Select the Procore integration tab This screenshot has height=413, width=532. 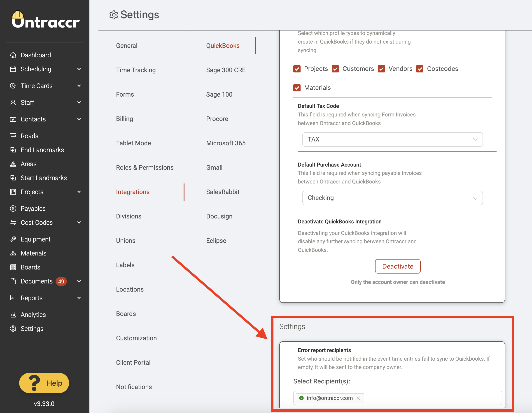(217, 119)
